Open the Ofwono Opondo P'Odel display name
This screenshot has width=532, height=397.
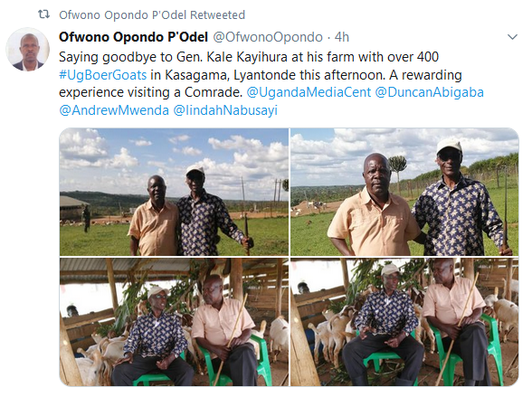point(133,37)
